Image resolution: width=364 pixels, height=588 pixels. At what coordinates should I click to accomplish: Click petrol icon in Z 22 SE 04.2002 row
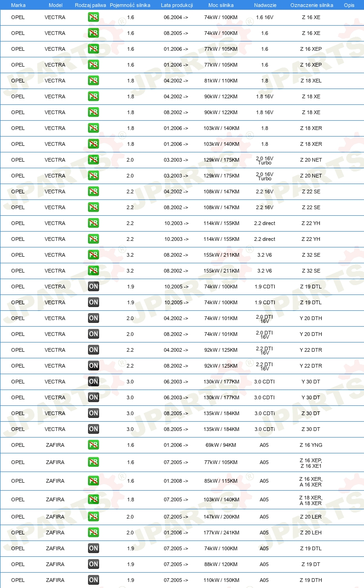tap(94, 191)
